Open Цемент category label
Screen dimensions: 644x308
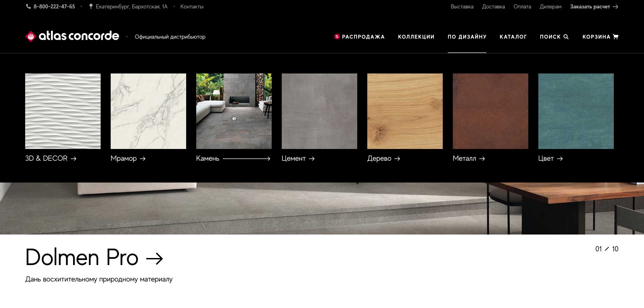click(293, 159)
